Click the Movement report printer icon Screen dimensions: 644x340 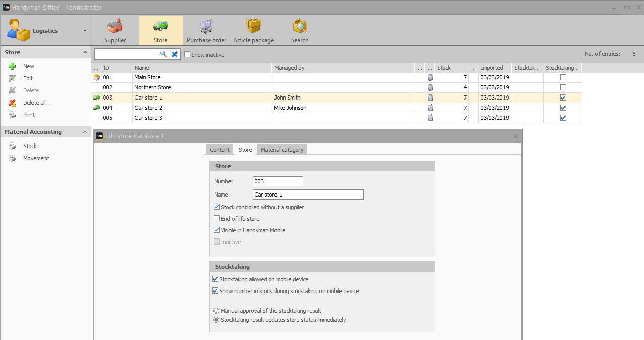point(13,158)
